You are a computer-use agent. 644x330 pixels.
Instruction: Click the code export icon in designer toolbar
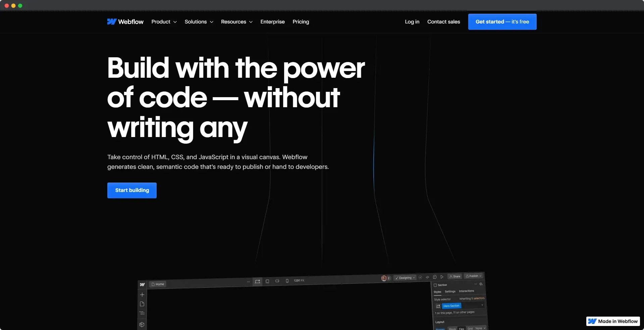(x=427, y=277)
